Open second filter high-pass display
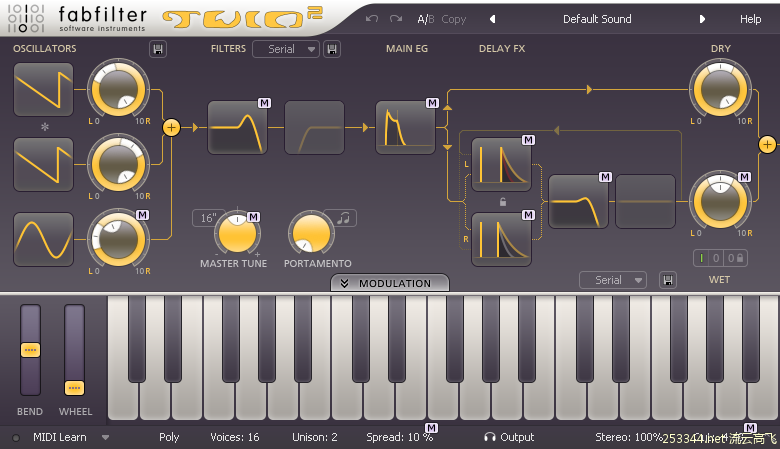 tap(314, 128)
